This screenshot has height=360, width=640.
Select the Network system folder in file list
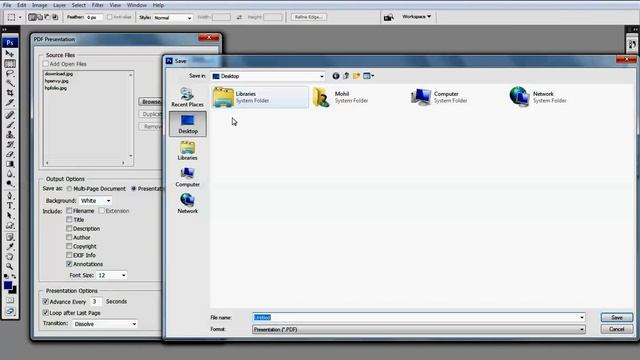[539, 97]
